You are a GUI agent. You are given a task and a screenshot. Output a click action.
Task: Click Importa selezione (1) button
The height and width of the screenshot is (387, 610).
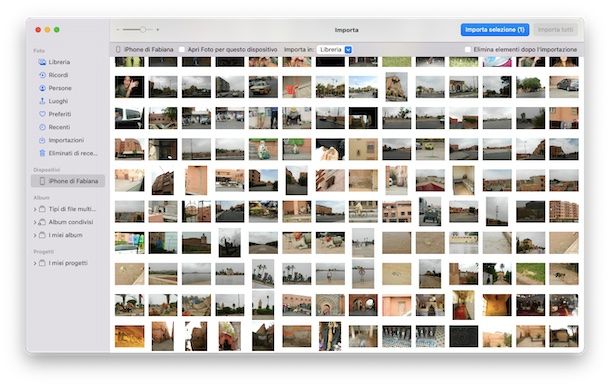495,30
